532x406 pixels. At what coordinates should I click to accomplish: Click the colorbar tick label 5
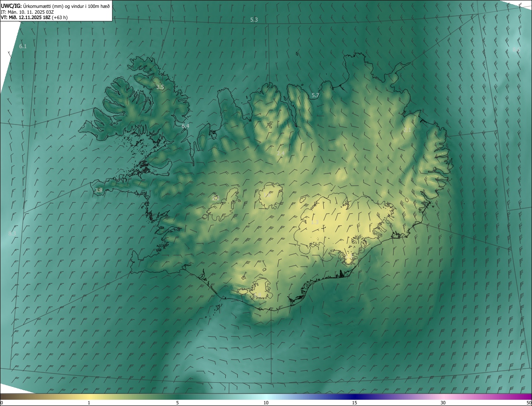tap(177, 403)
